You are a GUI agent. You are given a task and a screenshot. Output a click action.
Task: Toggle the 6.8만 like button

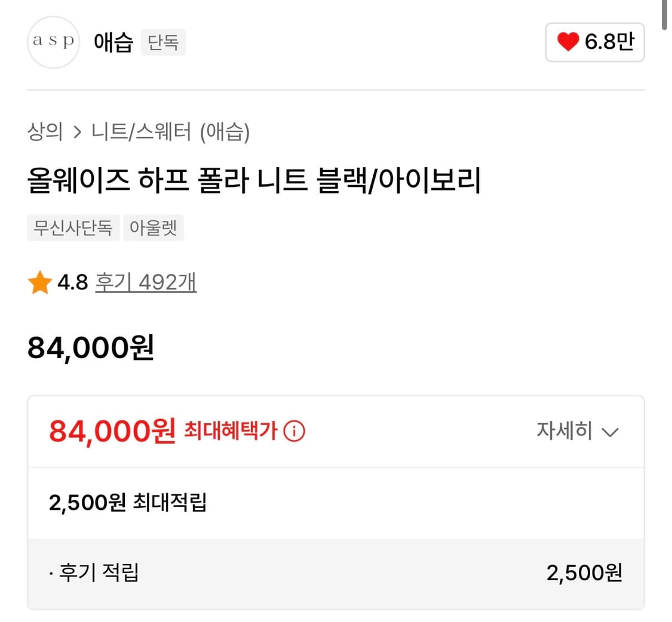pos(594,42)
